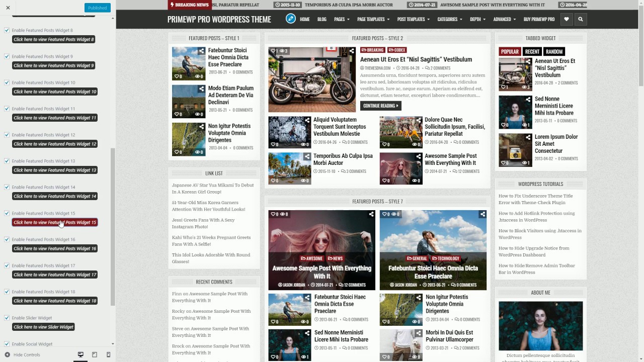
Task: Toggle Enable Featured Posts Widget 9 checkbox
Action: (7, 56)
